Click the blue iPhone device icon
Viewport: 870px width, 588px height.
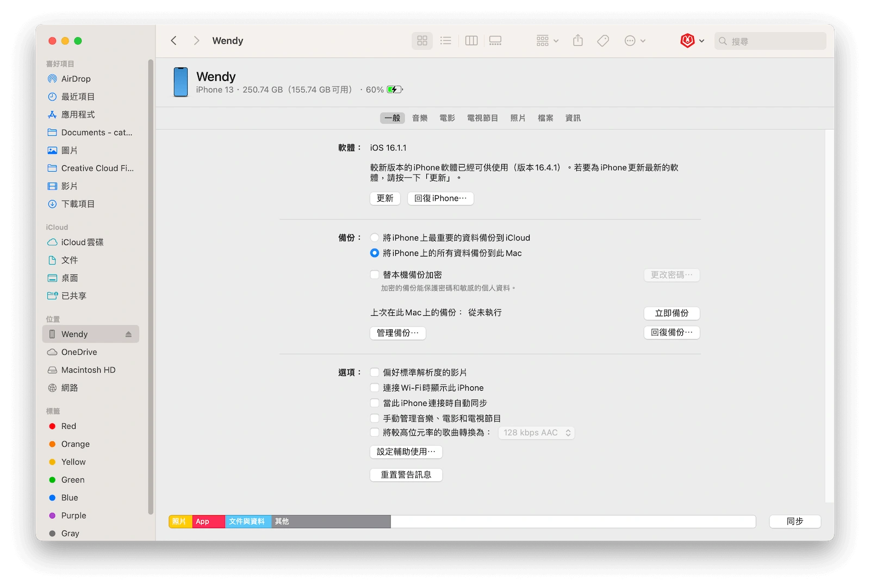pos(181,82)
